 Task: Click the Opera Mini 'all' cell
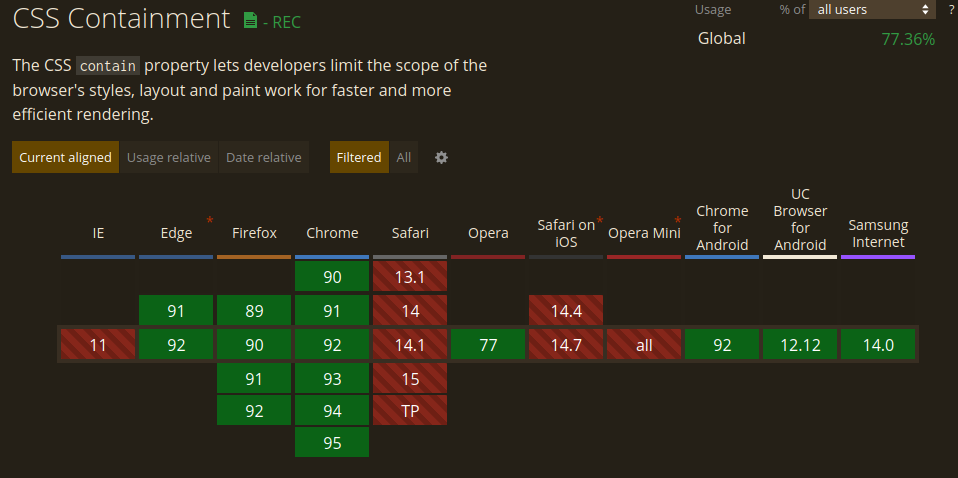pos(644,345)
